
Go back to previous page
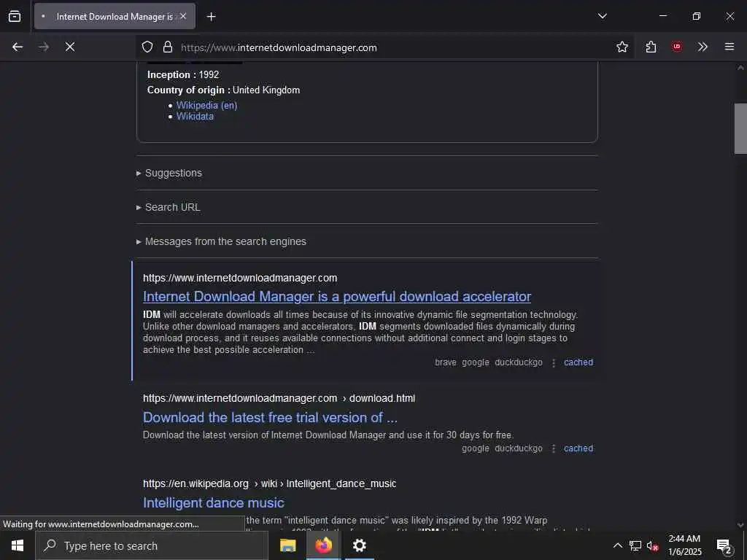pyautogui.click(x=18, y=47)
